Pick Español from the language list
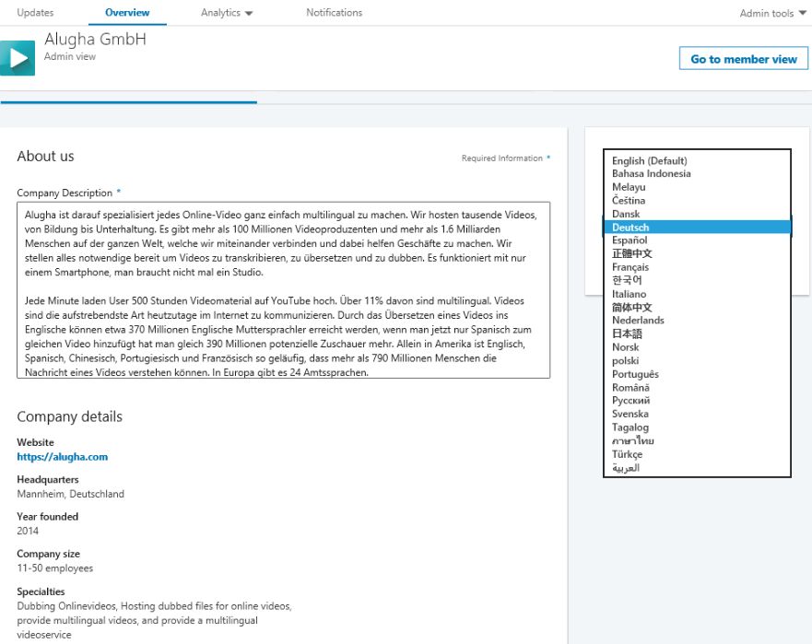 (697, 240)
